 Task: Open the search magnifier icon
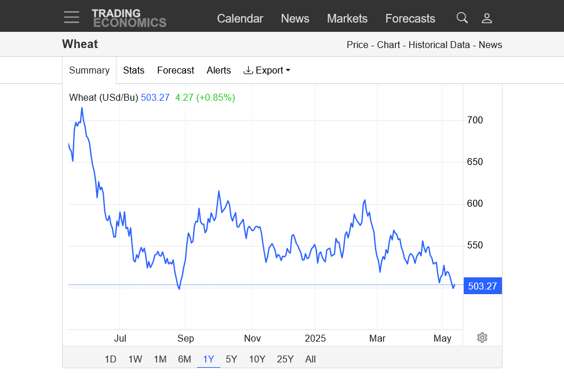coord(461,18)
